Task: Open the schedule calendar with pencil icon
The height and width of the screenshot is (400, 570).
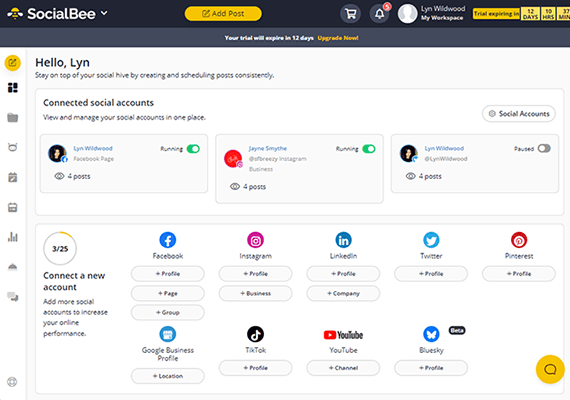Action: (12, 177)
